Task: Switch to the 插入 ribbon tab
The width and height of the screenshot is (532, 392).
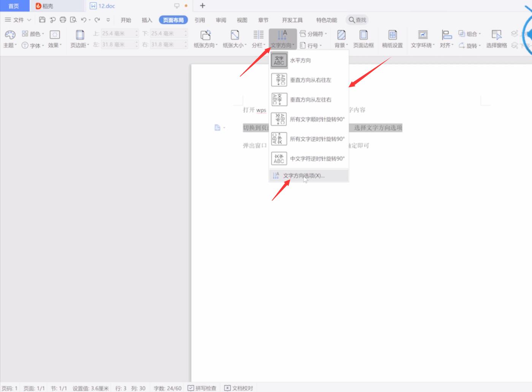Action: click(x=147, y=20)
